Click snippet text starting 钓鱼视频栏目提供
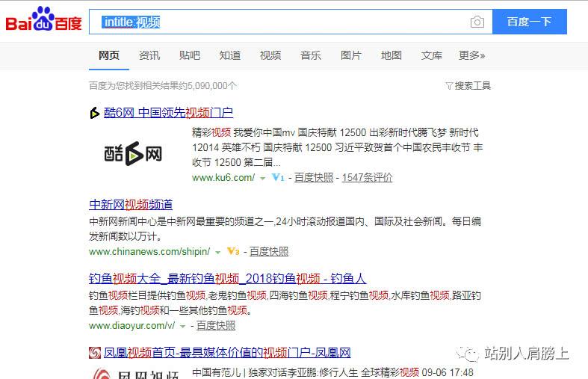Screen dimensions: 588x379 pos(285,303)
